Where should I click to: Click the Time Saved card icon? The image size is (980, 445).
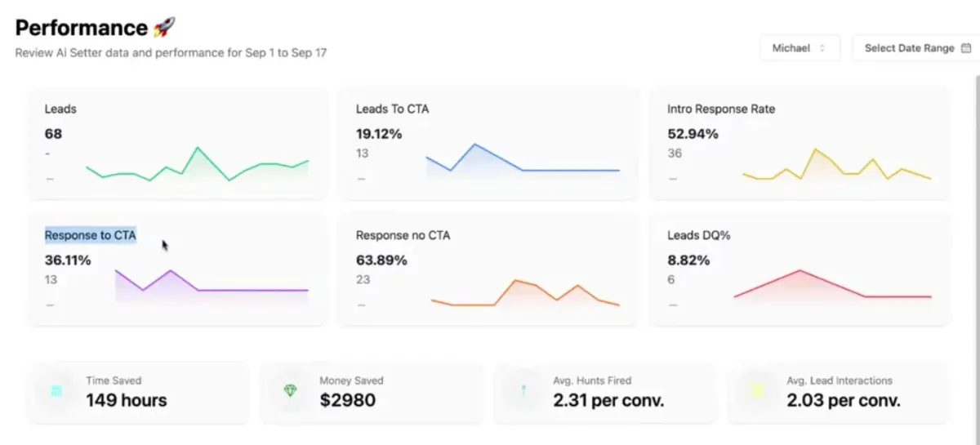coord(56,391)
